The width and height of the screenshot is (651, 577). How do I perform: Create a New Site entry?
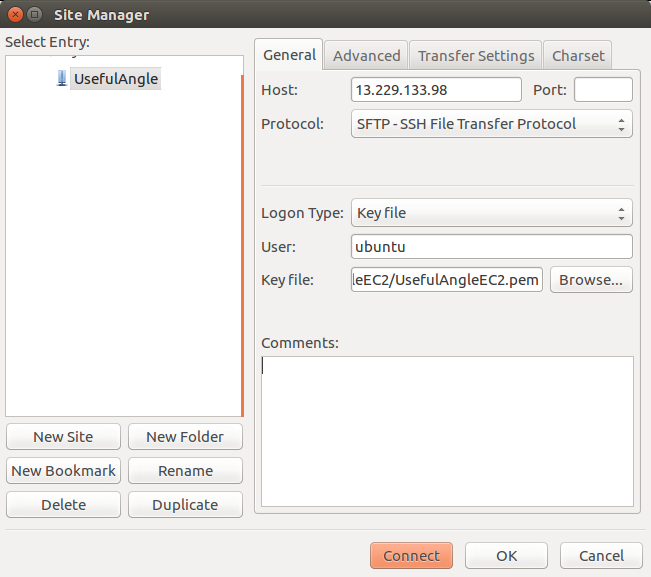coord(63,437)
